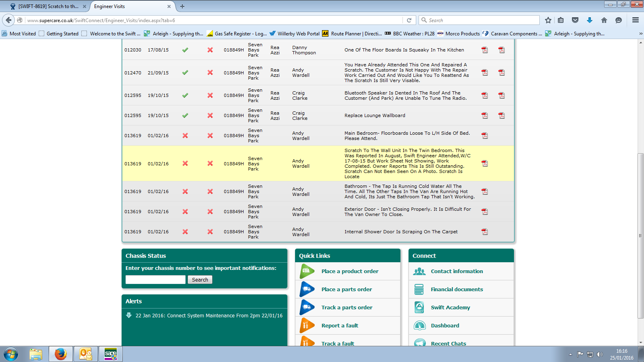Click second PDF icon in Replace Lounge Wallboard row
Screen dimensions: 644x362
[502, 115]
